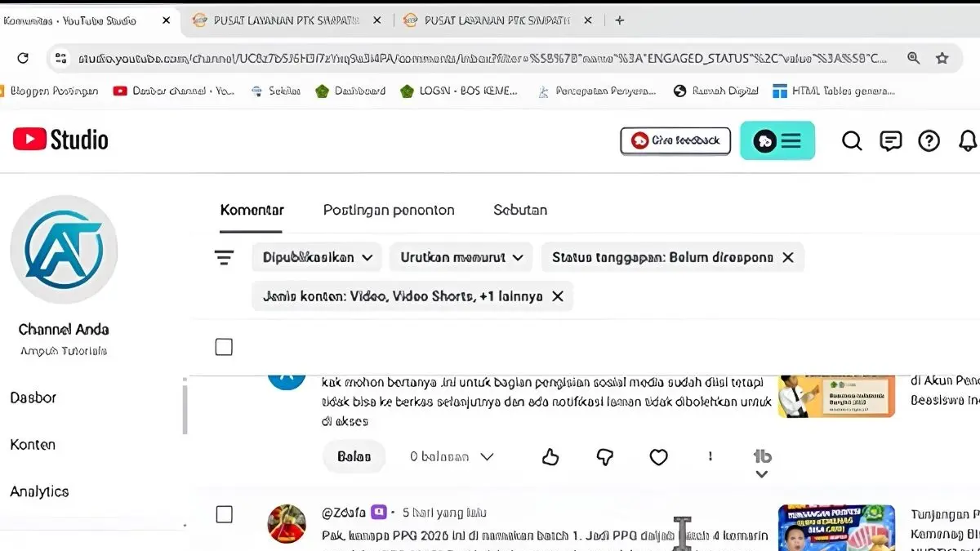This screenshot has height=551, width=980.
Task: Click the "5 hari yang lalu" timestamp
Action: 444,513
